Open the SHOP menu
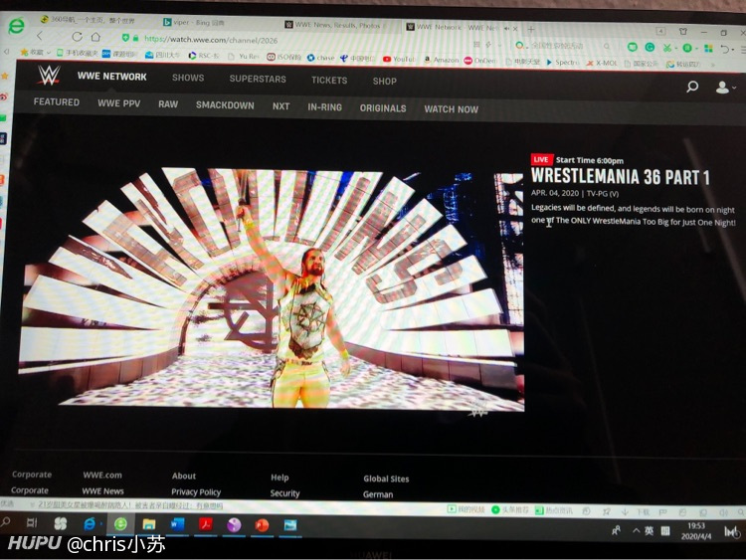746x560 pixels. tap(384, 82)
